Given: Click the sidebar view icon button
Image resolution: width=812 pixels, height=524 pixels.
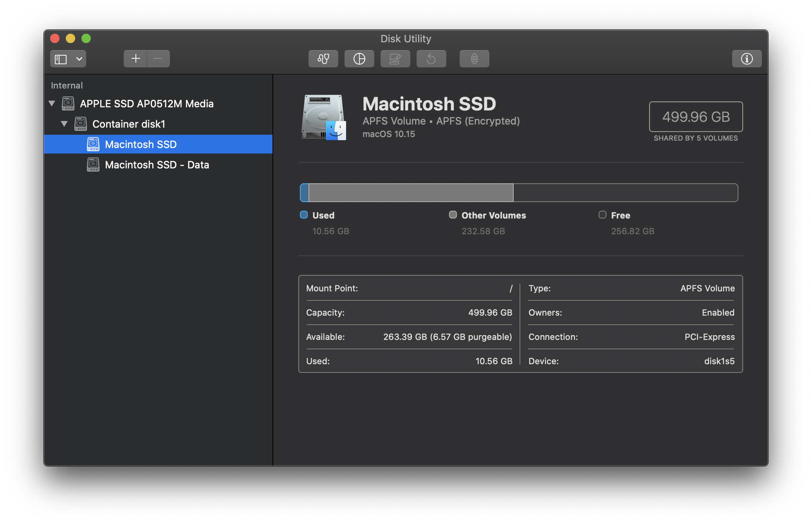Looking at the screenshot, I should pyautogui.click(x=61, y=59).
